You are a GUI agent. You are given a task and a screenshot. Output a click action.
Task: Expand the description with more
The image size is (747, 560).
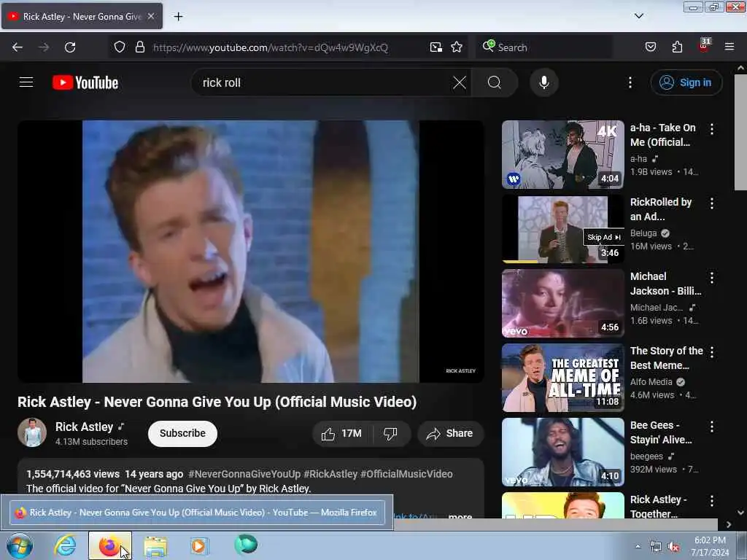tap(460, 516)
